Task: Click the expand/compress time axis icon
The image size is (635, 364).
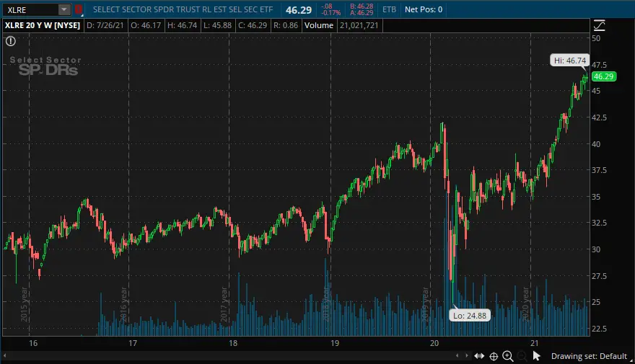Action: (479, 356)
